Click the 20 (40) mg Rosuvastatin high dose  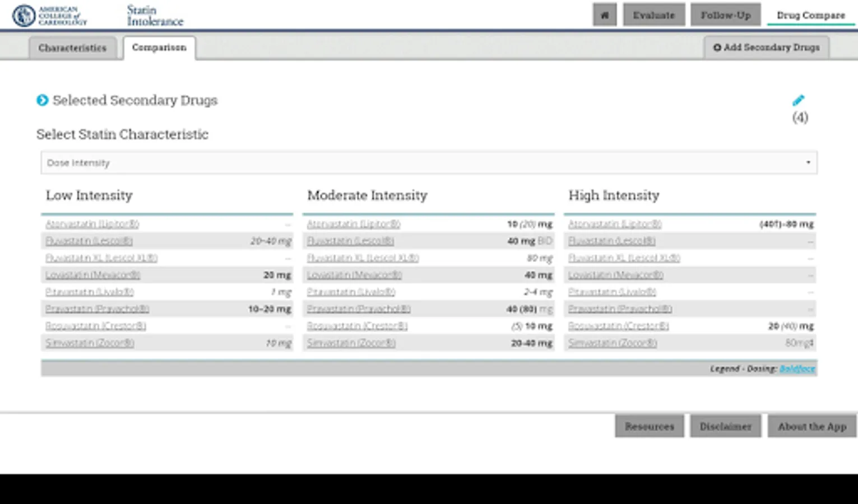pos(791,326)
